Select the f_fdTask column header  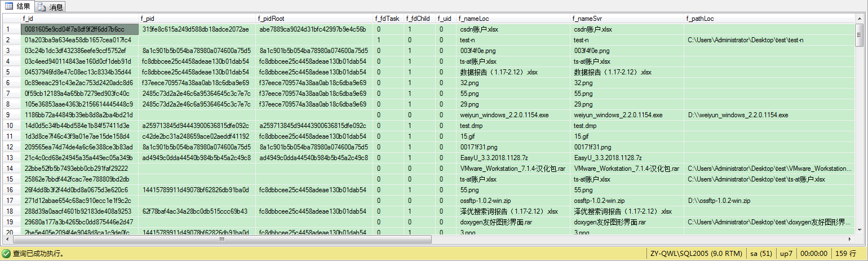387,19
